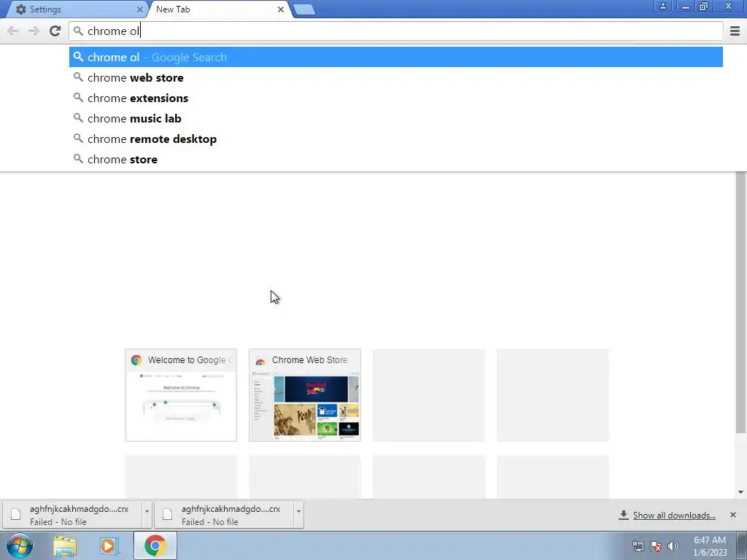
Task: Pick the 'chrome store' suggestion
Action: (396, 160)
